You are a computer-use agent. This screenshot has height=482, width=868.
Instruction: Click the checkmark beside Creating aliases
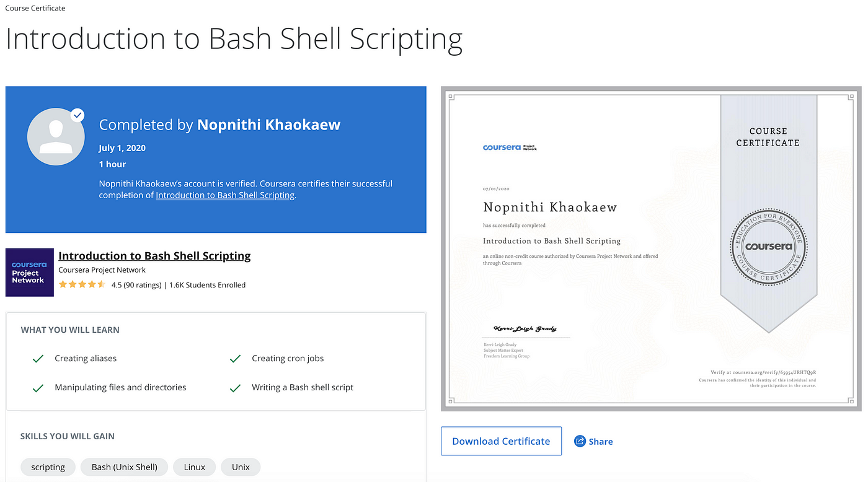tap(38, 359)
